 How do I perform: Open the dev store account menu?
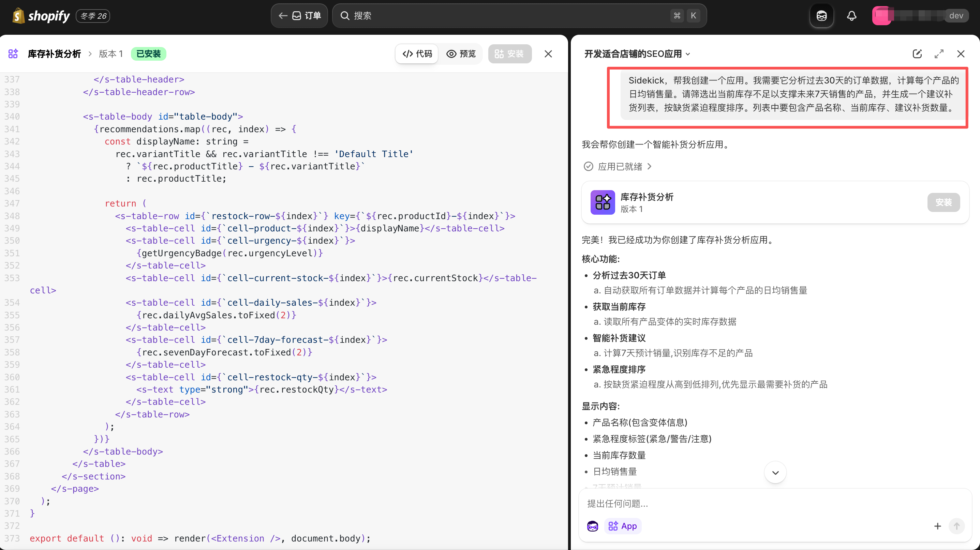[920, 16]
